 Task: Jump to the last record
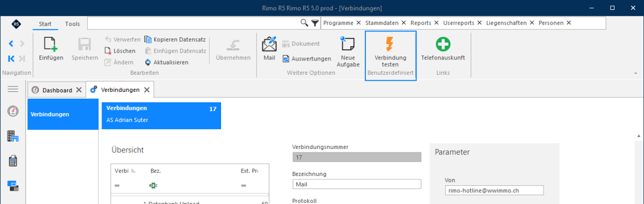pos(22,58)
